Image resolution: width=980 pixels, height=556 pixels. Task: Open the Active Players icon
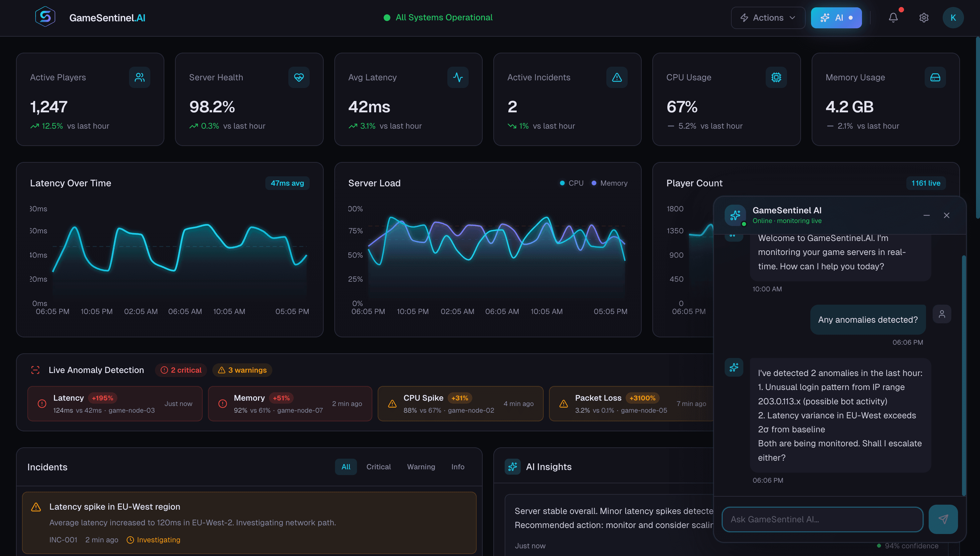[139, 77]
